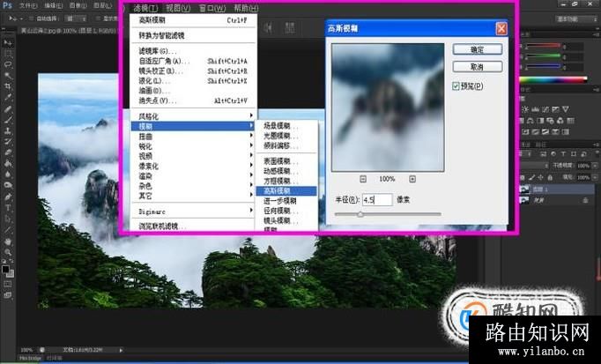
Task: Add a Brightness/Contrast adjustment
Action: pos(525,109)
